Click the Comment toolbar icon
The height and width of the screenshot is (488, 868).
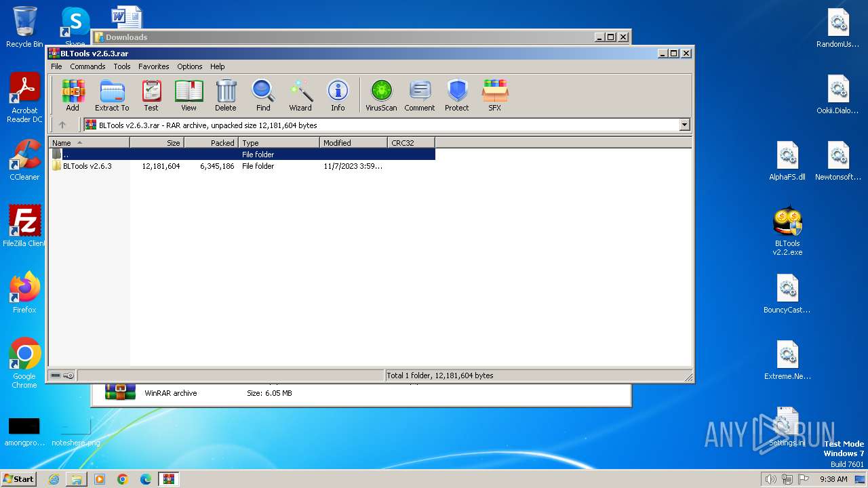click(420, 95)
